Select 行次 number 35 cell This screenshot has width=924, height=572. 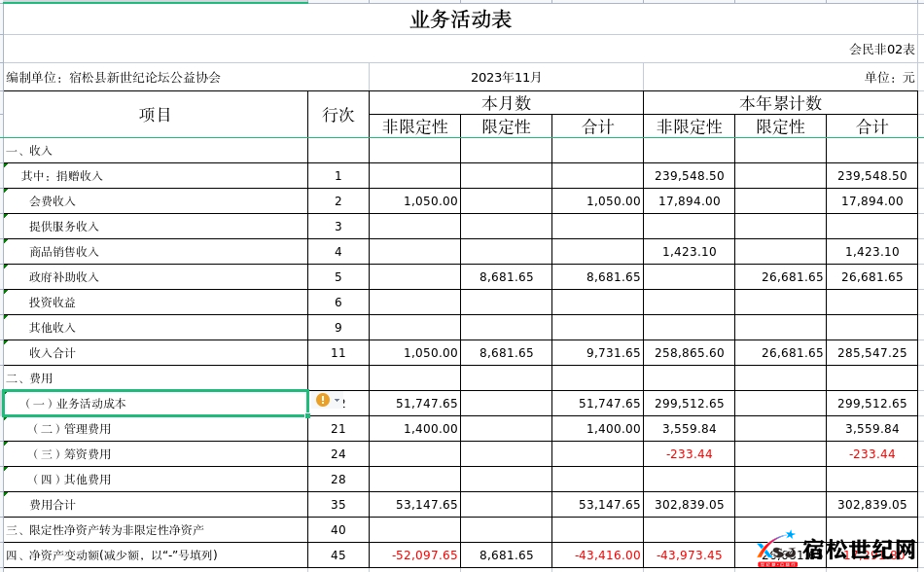coord(338,505)
